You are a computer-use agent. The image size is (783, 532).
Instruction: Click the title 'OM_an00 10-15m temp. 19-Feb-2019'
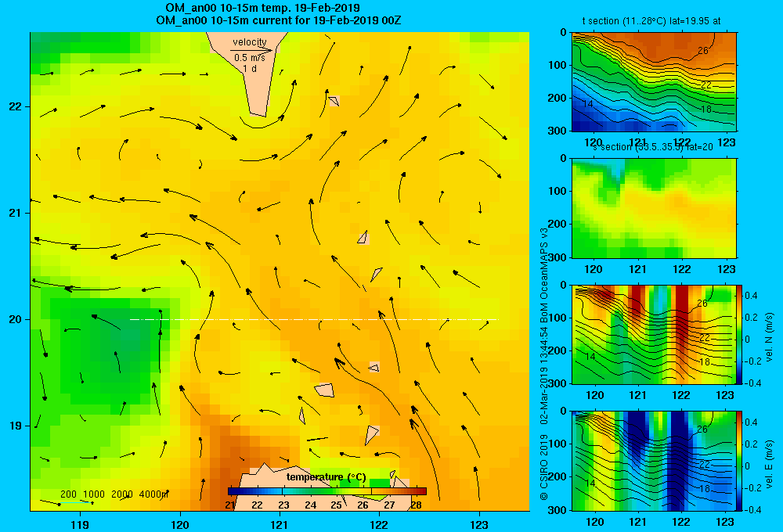[262, 8]
